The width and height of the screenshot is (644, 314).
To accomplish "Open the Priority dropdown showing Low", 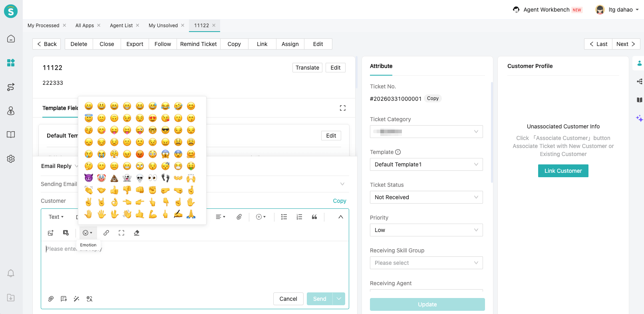I will point(426,230).
